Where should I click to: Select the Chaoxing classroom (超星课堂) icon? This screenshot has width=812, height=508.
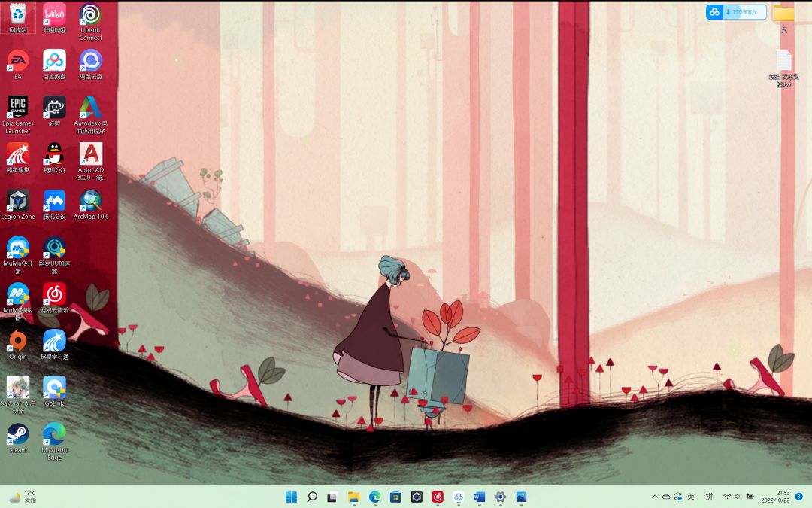[x=18, y=157]
